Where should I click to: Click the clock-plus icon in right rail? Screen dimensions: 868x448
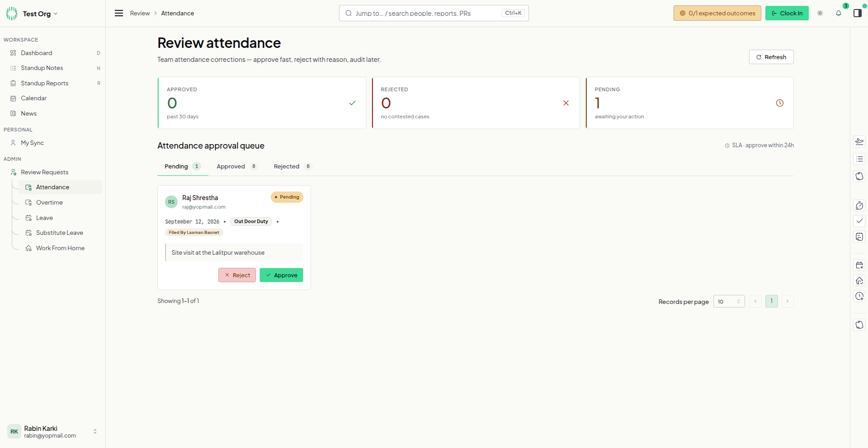[x=859, y=296]
